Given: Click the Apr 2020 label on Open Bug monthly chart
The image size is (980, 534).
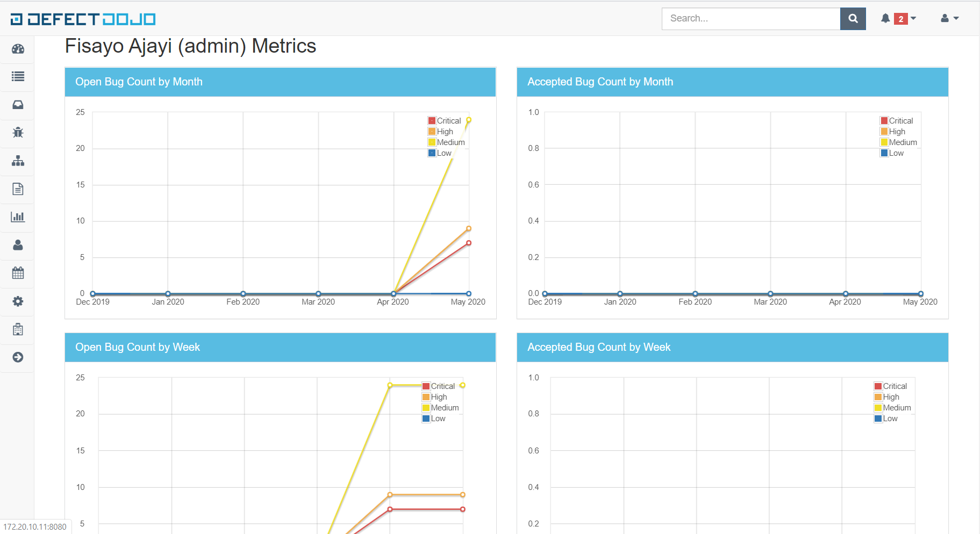Looking at the screenshot, I should pyautogui.click(x=393, y=302).
